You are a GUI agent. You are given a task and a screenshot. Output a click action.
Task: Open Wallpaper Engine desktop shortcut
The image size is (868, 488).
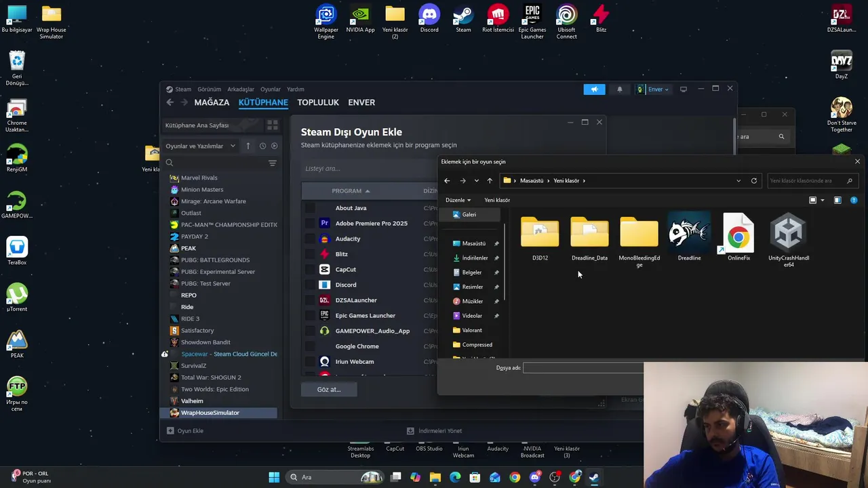[326, 22]
